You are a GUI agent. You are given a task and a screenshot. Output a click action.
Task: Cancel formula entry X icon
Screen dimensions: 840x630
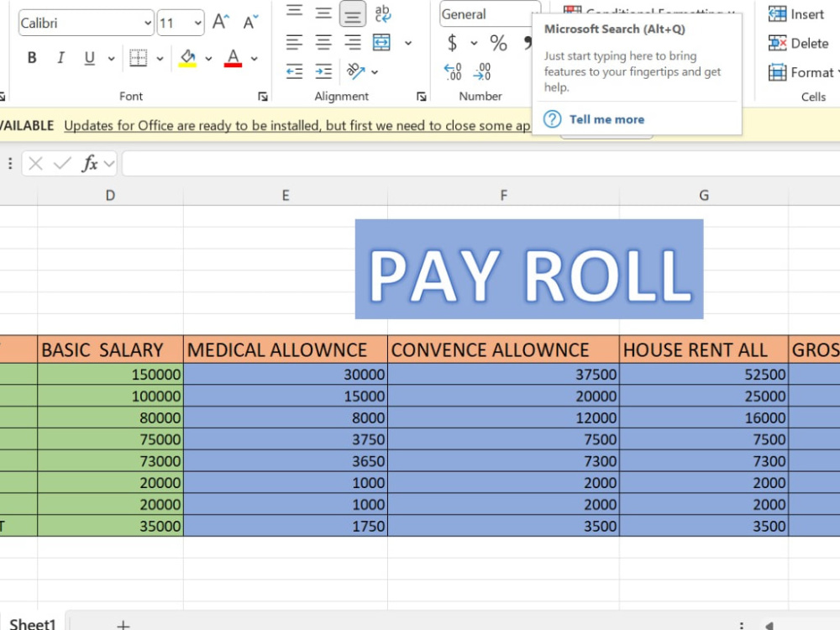tap(35, 164)
